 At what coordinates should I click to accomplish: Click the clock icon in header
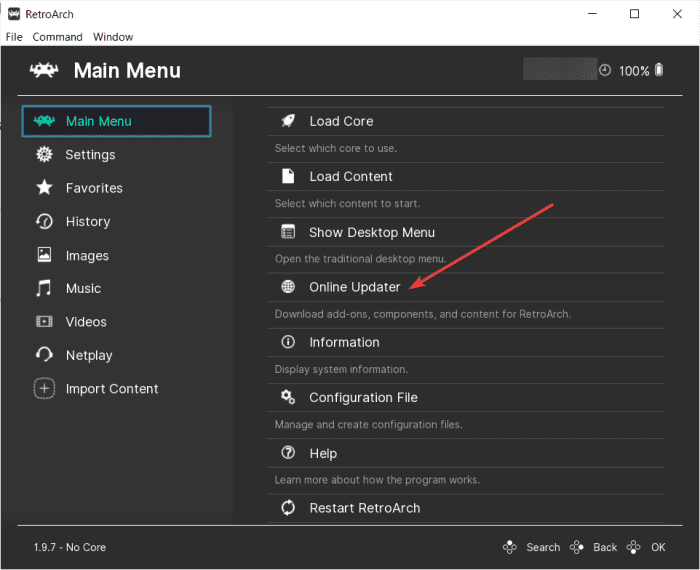click(605, 71)
